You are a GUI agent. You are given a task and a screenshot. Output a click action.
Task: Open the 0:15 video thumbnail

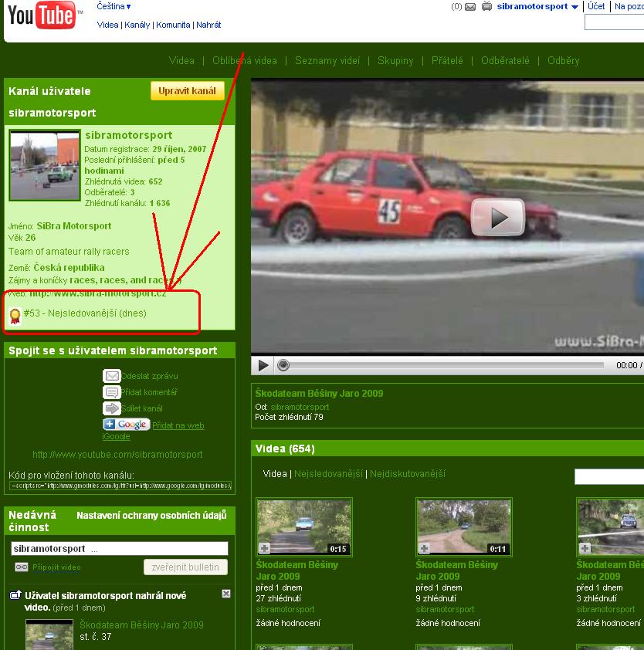pyautogui.click(x=304, y=527)
